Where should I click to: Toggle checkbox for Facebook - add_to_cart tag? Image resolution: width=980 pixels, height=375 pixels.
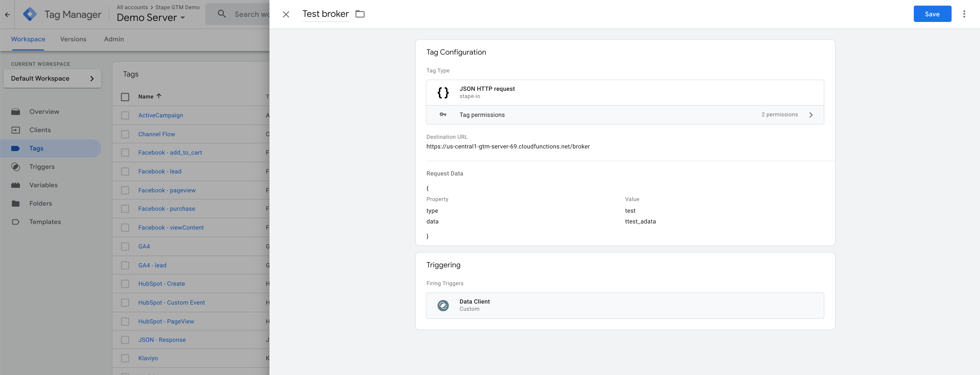coord(125,153)
